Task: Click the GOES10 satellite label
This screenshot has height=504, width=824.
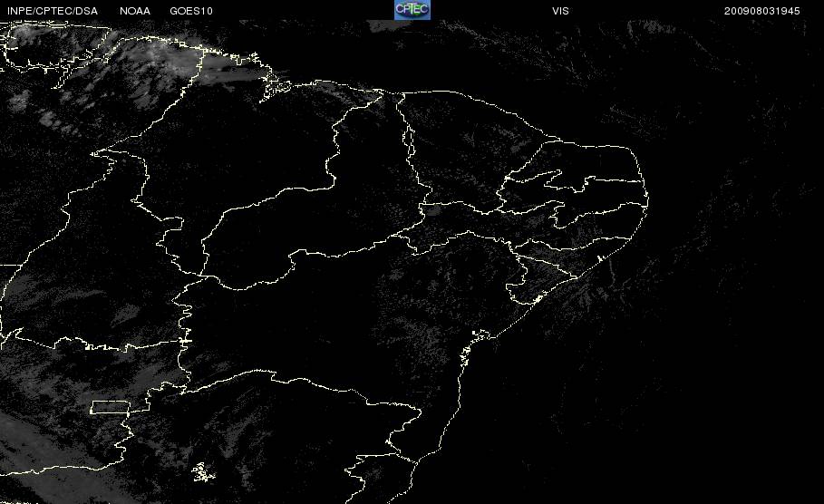Action: (191, 11)
